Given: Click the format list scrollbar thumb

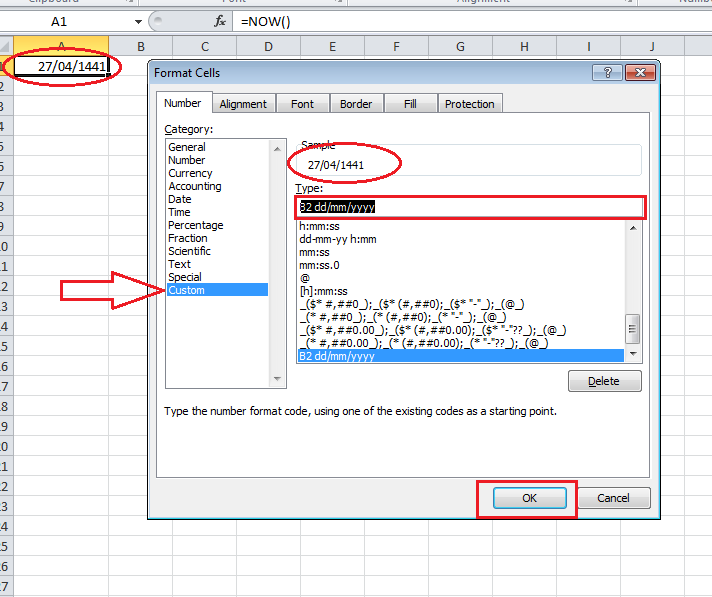Looking at the screenshot, I should coord(633,329).
